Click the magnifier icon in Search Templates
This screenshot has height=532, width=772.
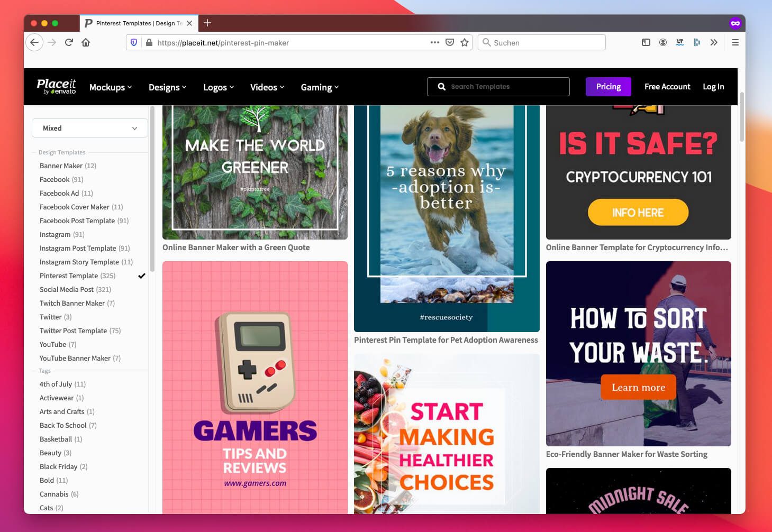click(442, 87)
